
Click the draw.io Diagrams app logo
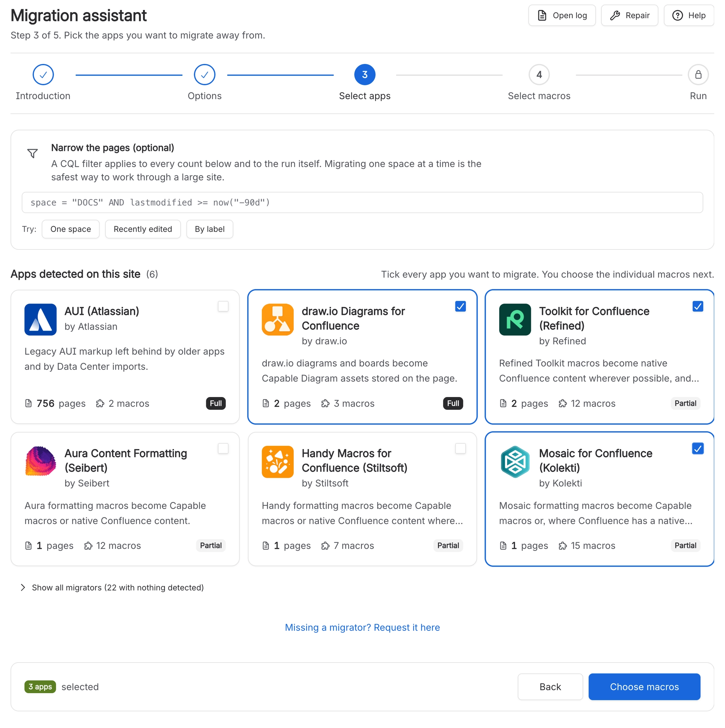click(x=278, y=320)
